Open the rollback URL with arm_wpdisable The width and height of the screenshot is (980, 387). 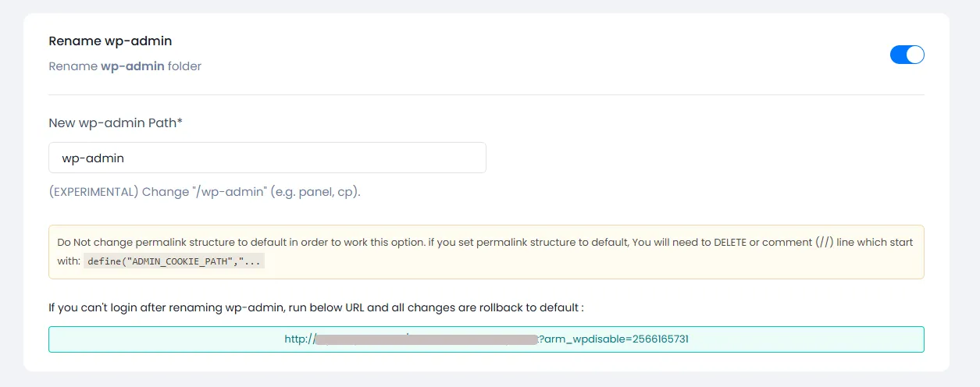[x=486, y=339]
